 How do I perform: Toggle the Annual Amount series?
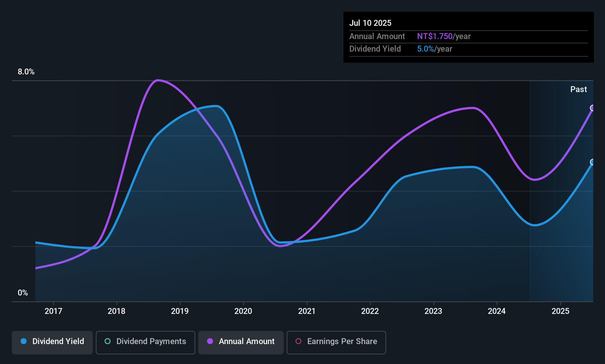click(241, 343)
